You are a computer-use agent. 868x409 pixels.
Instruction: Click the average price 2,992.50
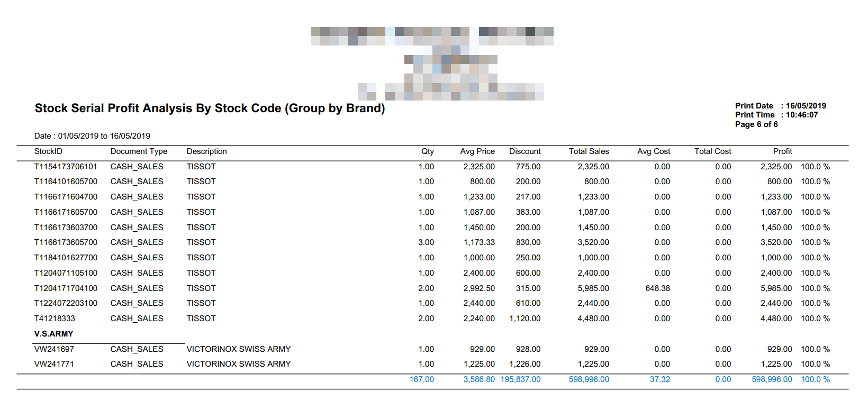480,288
